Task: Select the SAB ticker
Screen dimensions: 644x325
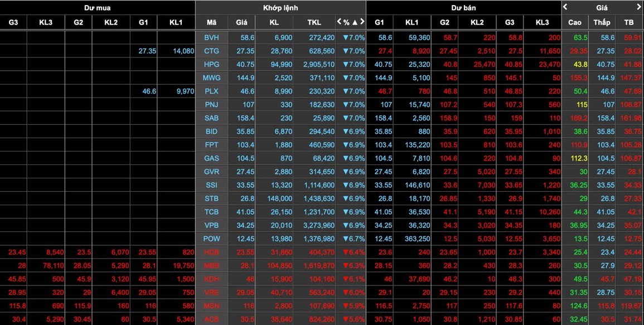Action: click(211, 118)
